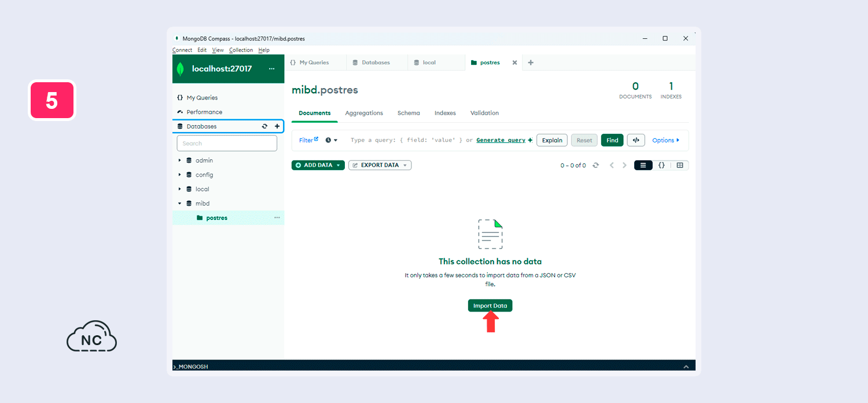The image size is (868, 403).
Task: Open the Edit menu
Action: pos(202,50)
